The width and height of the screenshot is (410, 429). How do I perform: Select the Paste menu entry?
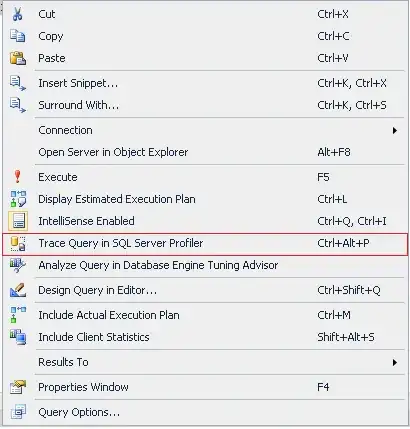pyautogui.click(x=205, y=58)
